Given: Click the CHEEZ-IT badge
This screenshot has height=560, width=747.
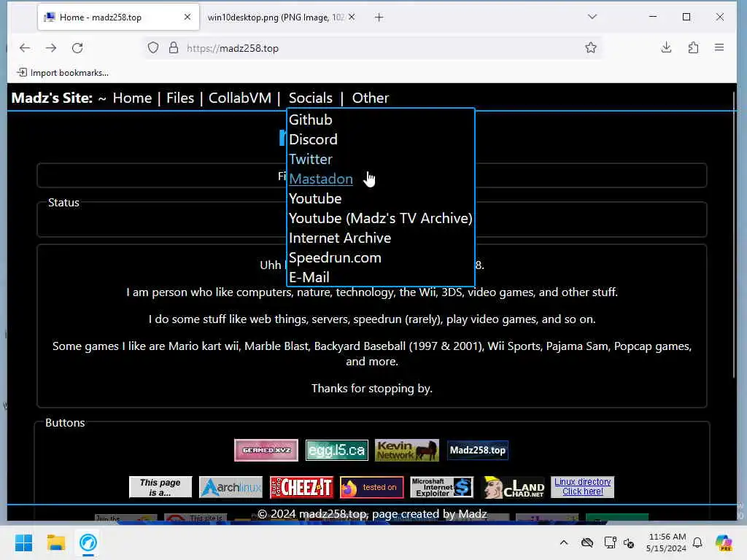Looking at the screenshot, I should click(x=301, y=487).
